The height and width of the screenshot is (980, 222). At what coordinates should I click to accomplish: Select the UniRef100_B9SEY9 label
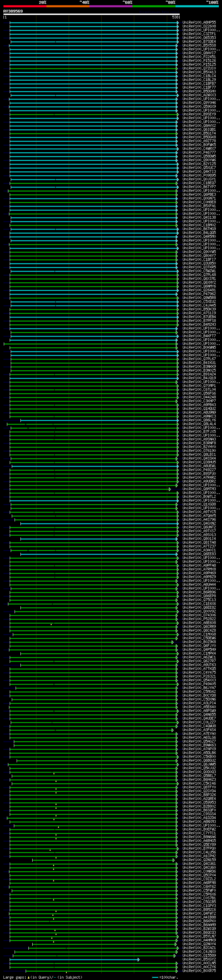click(199, 114)
